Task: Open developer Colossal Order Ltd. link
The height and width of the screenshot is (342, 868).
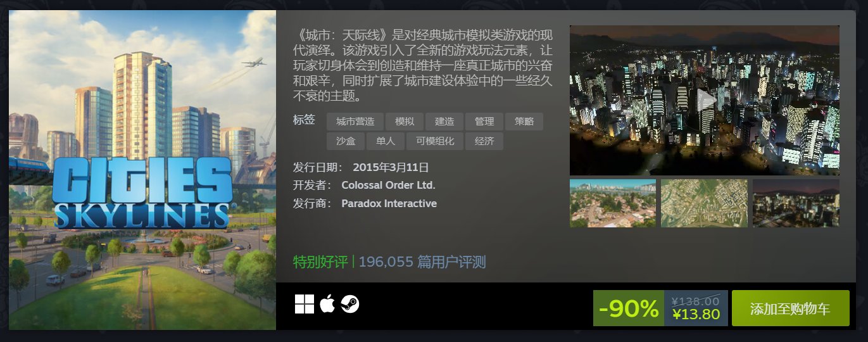Action: point(388,186)
